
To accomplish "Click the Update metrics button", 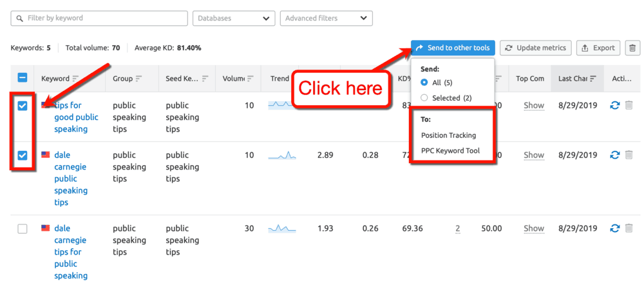I will (536, 48).
